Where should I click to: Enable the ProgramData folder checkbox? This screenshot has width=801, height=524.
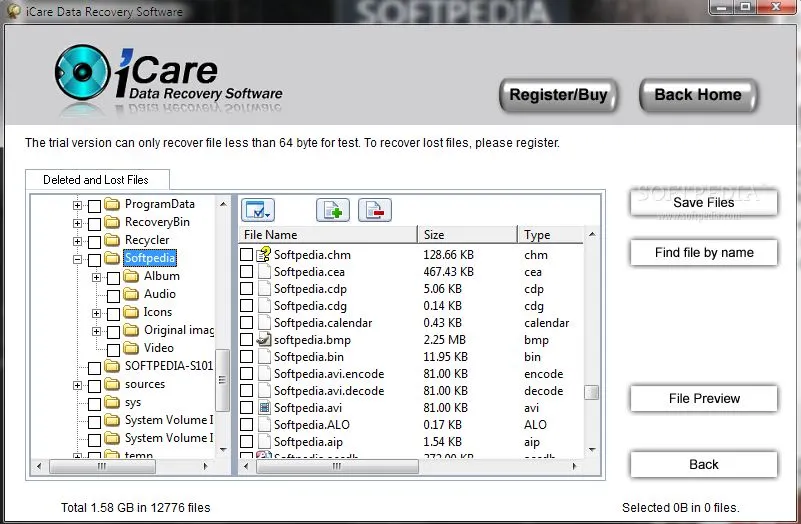94,205
